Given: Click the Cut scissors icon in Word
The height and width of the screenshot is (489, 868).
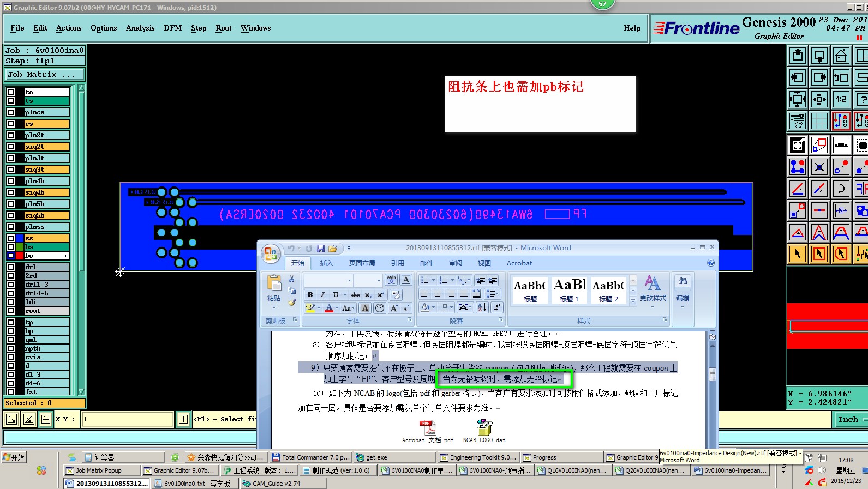Looking at the screenshot, I should click(292, 279).
